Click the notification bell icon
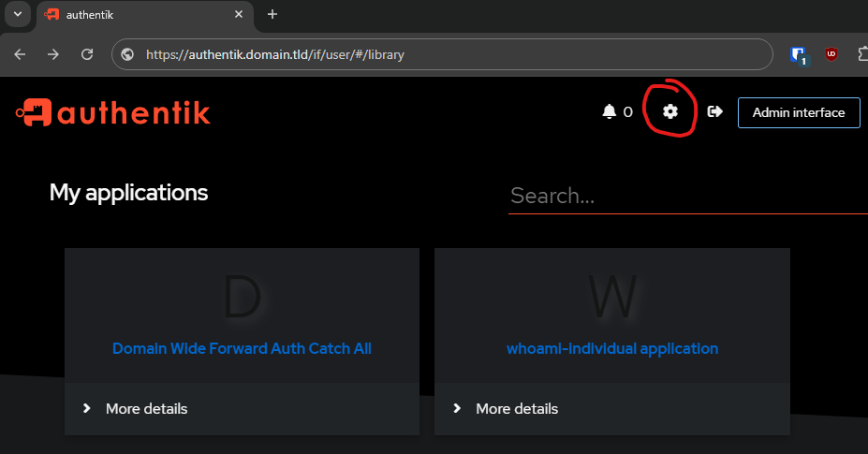This screenshot has width=868, height=454. (609, 111)
